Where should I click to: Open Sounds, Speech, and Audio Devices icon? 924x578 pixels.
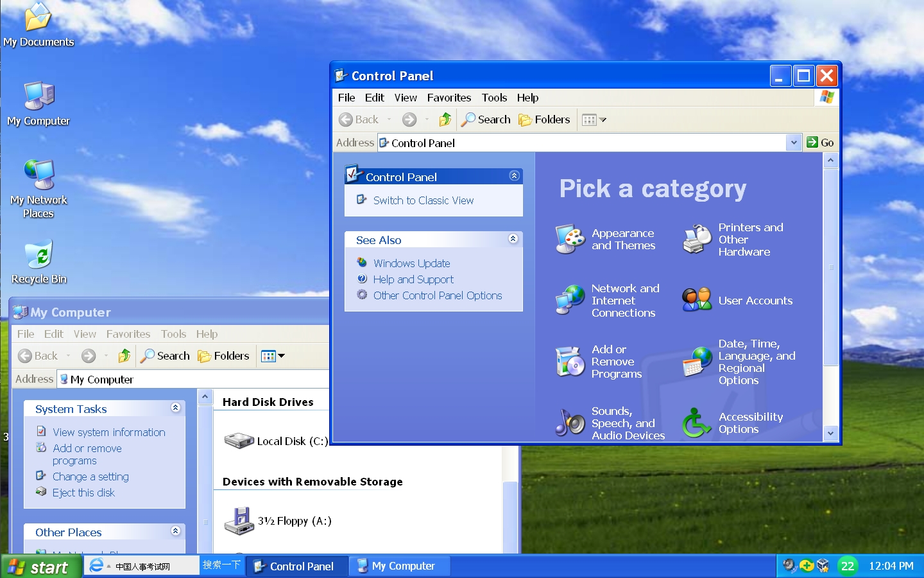[x=570, y=423]
